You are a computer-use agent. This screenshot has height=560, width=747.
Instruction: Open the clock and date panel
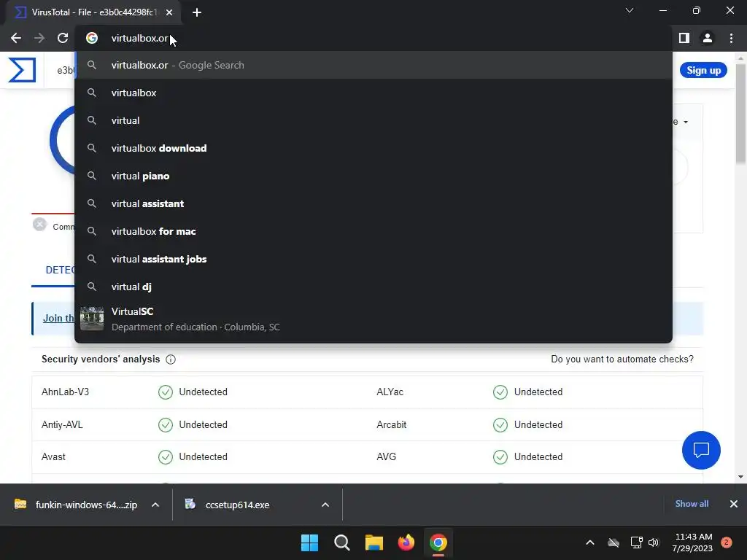tap(693, 542)
